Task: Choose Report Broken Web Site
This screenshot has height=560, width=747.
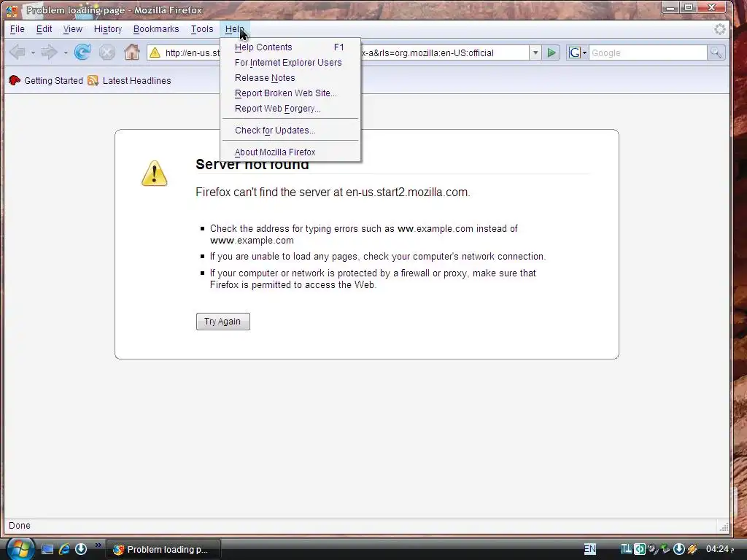Action: (290, 93)
